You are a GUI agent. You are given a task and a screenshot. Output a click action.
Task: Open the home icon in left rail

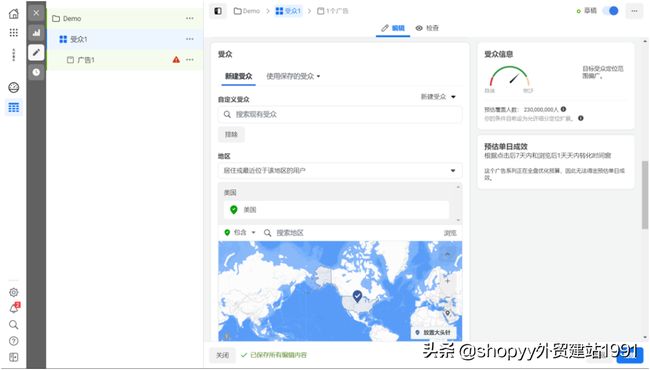(x=14, y=14)
